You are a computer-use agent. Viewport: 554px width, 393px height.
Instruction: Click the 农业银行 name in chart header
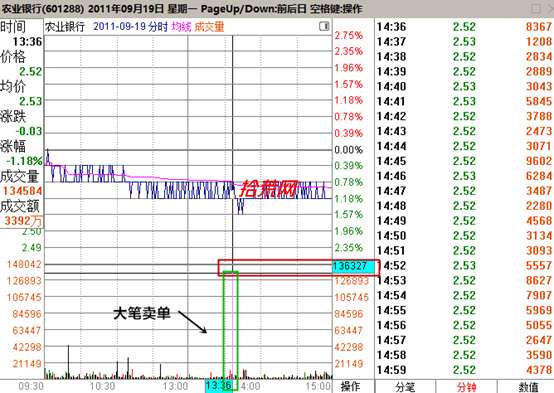coord(64,27)
